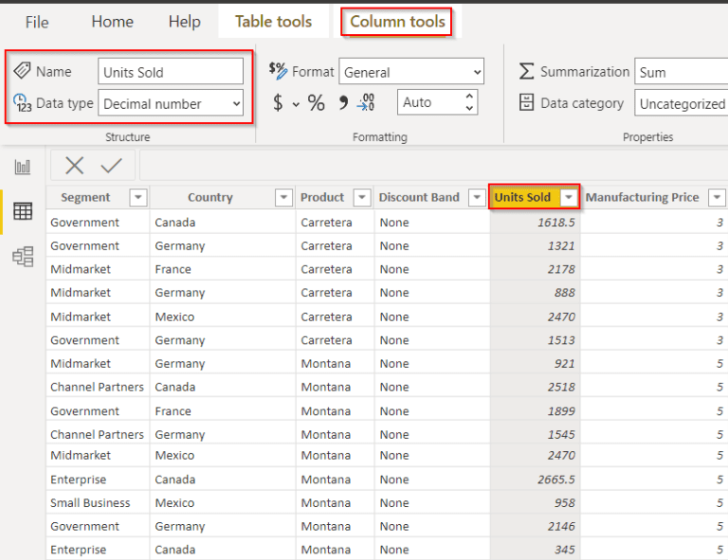Viewport: 728px width, 560px height.
Task: Select Discount Band column header
Action: pyautogui.click(x=419, y=197)
